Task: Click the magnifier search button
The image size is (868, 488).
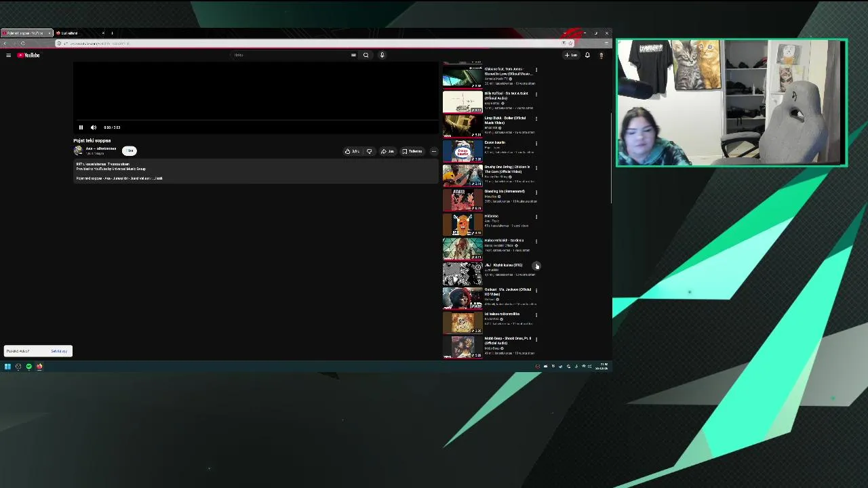Action: [366, 55]
